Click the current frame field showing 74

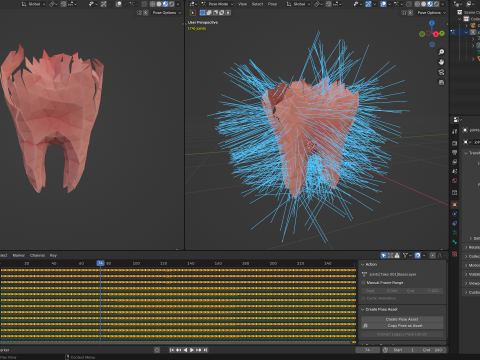coord(368,350)
